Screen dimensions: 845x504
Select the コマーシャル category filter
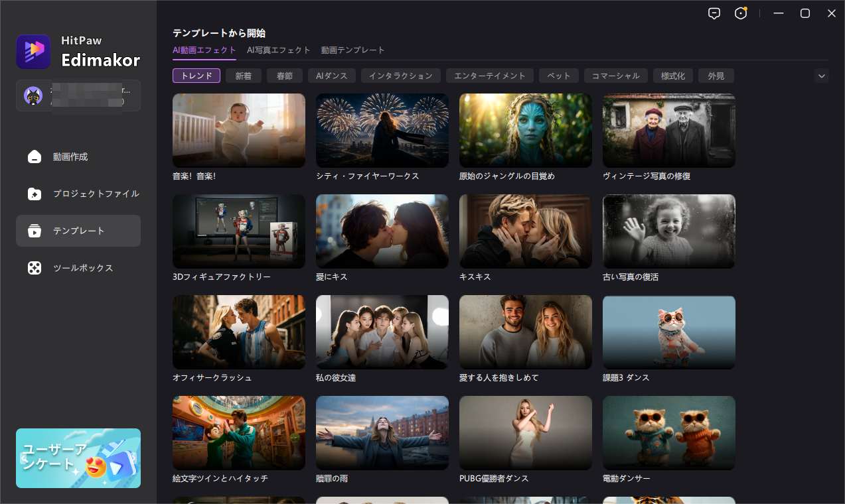pos(615,76)
